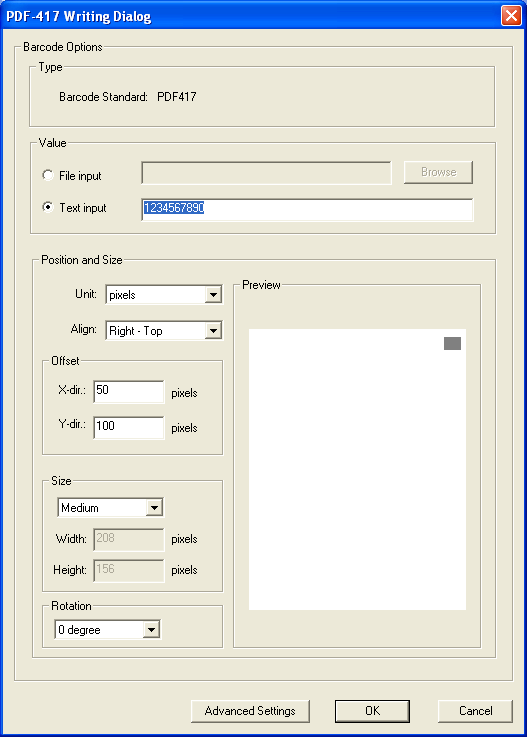Click the Y-dir offset input field
527x737 pixels.
[129, 427]
